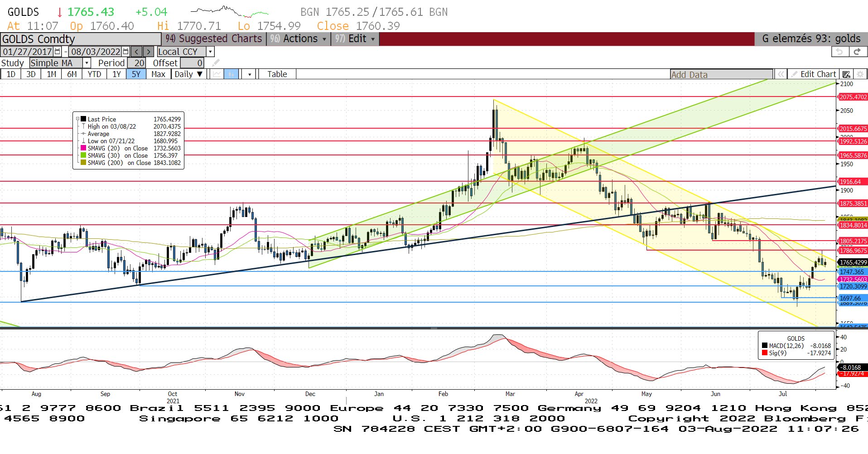The width and height of the screenshot is (868, 454).
Task: Open Suggested Charts
Action: click(x=214, y=39)
